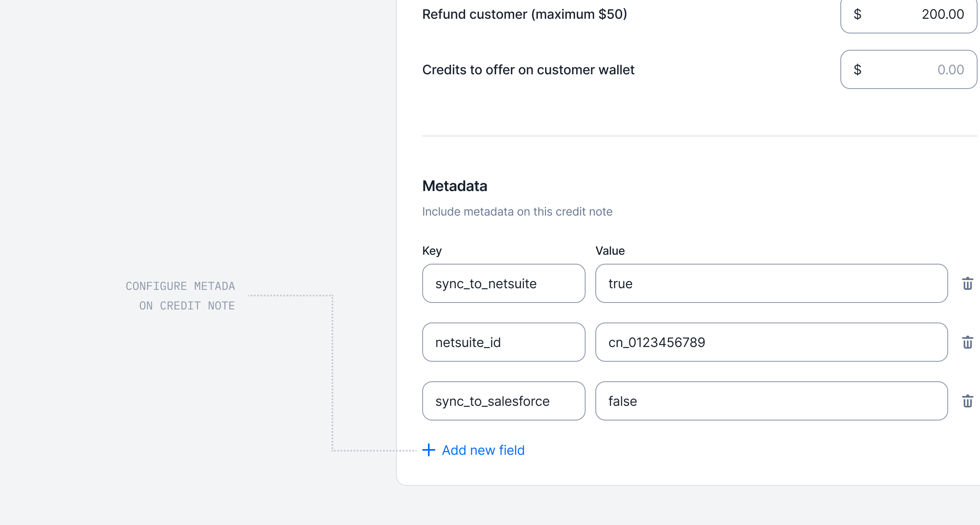Edit the netsuite_id key field
The height and width of the screenshot is (525, 980).
click(503, 342)
